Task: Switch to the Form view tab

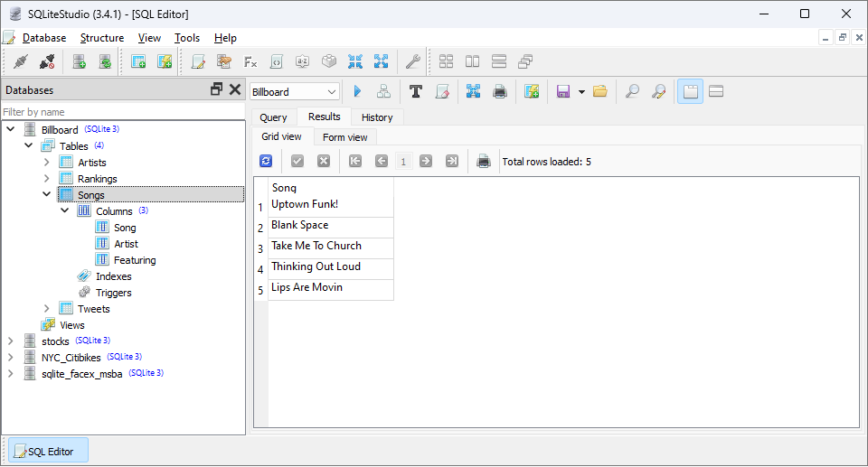Action: point(344,137)
